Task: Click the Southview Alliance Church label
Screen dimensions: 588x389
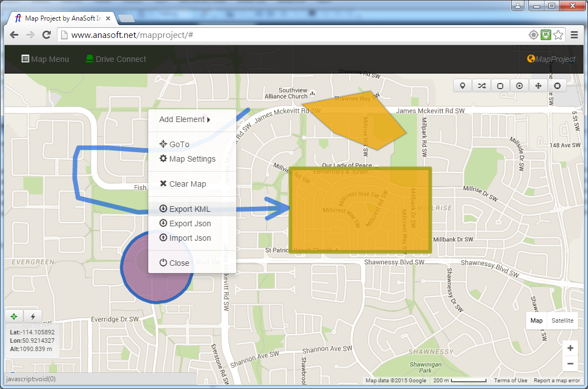Action: coord(286,94)
